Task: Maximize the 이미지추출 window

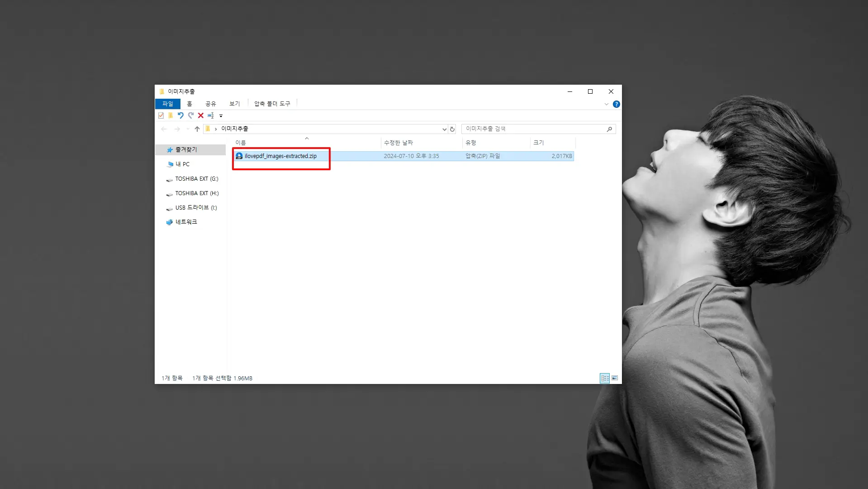Action: [x=590, y=91]
